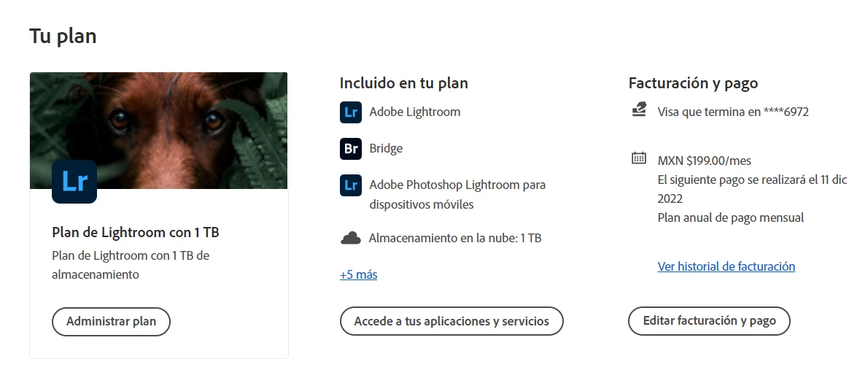Expand the +5 más included items
The image size is (868, 378).
(x=359, y=274)
